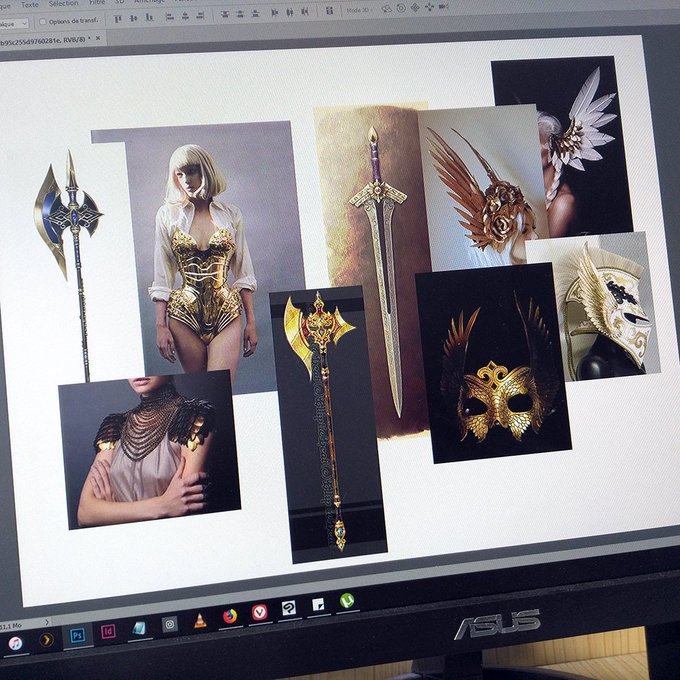Click the Align right edges icon
This screenshot has width=680, height=680.
pyautogui.click(x=200, y=16)
